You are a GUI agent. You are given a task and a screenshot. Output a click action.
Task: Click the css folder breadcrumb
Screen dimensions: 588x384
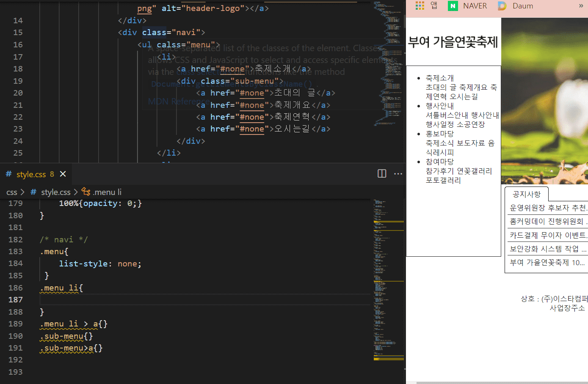tap(12, 192)
